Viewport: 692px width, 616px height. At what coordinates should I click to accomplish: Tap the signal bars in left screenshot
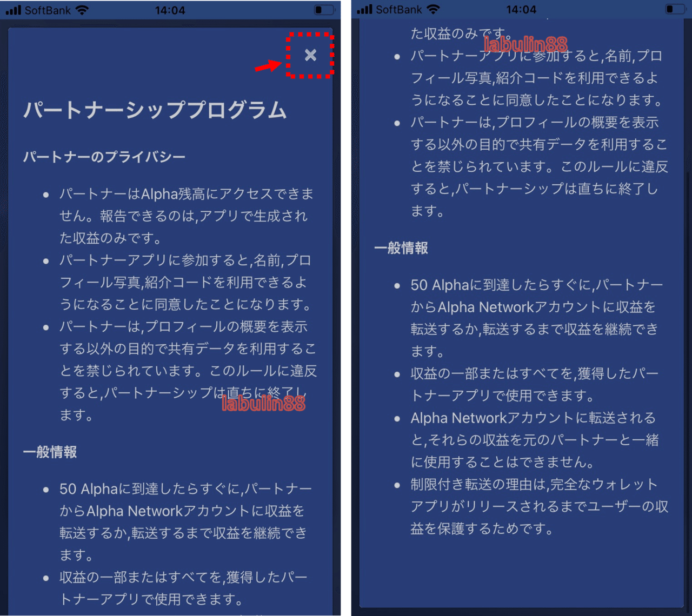pyautogui.click(x=13, y=10)
